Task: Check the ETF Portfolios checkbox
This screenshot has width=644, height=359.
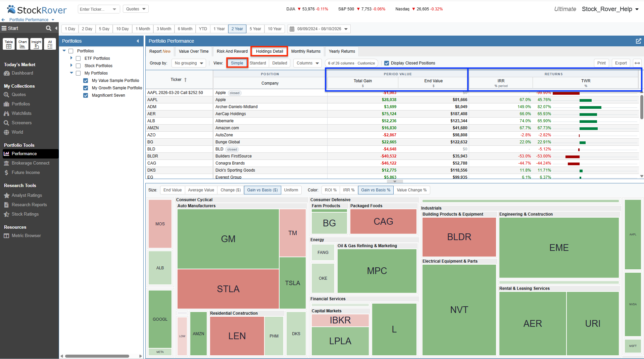Action: (78, 58)
